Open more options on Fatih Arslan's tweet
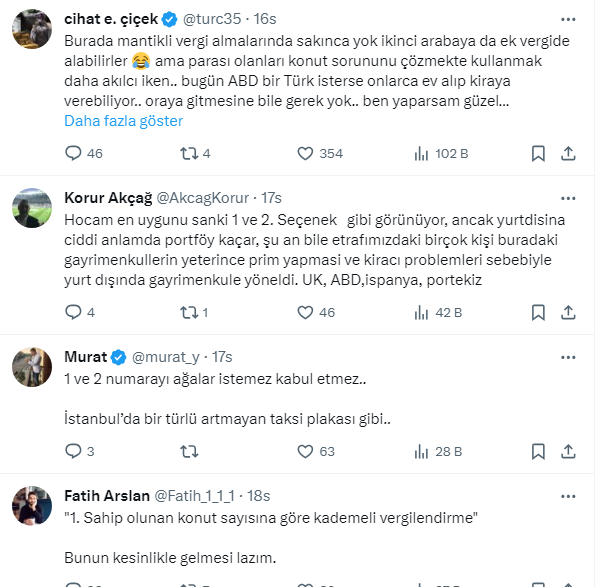The height and width of the screenshot is (587, 601). pyautogui.click(x=568, y=495)
